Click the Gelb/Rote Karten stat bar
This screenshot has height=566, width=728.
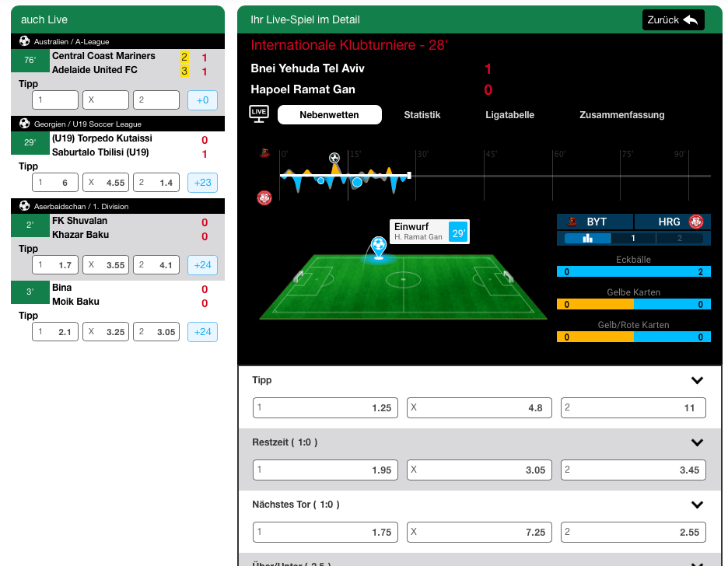pos(633,337)
